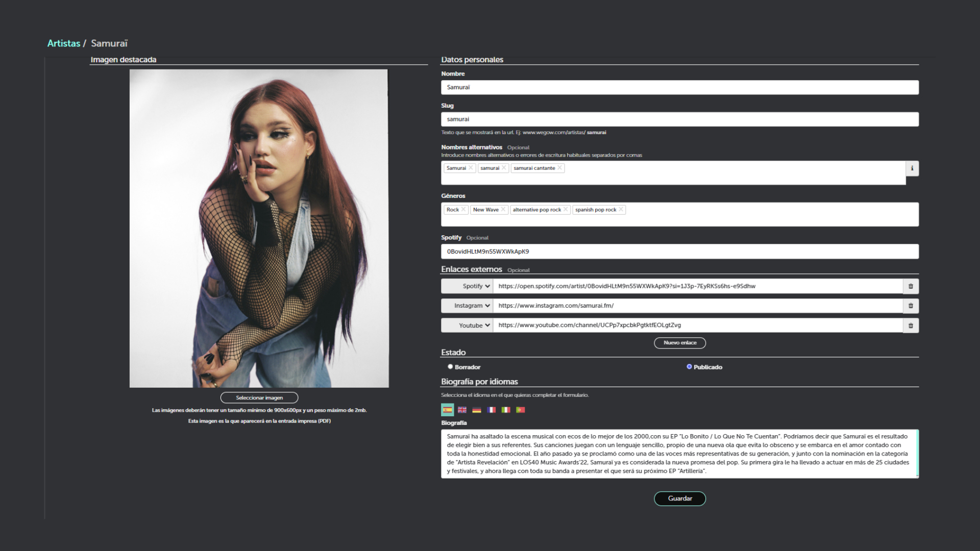
Task: Select the "Publicado" status option
Action: [689, 366]
